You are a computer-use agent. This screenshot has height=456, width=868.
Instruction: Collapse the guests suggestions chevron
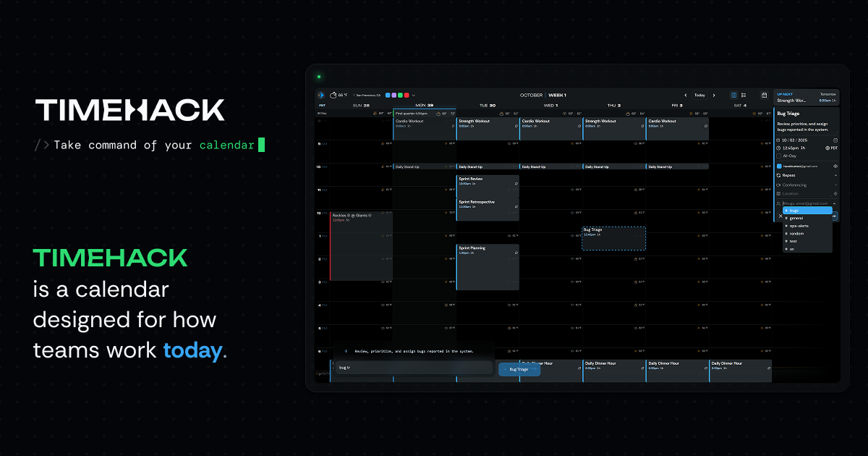click(x=835, y=203)
